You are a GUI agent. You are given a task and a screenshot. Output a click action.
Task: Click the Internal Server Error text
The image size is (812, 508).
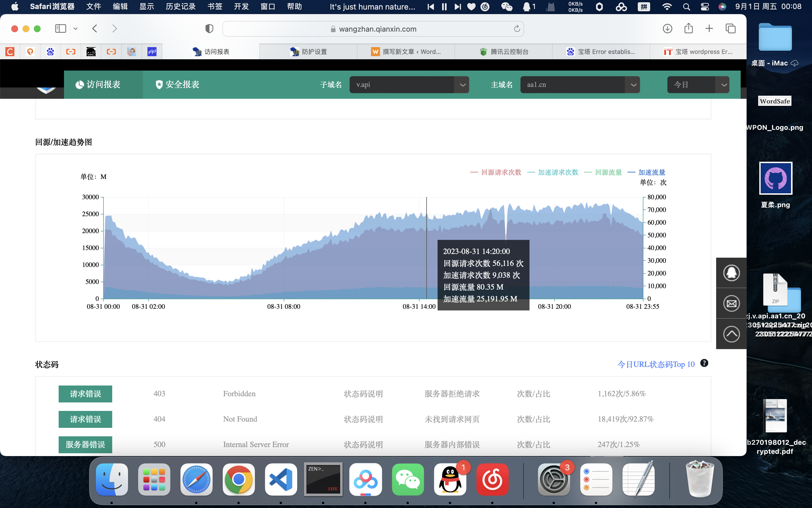[256, 444]
